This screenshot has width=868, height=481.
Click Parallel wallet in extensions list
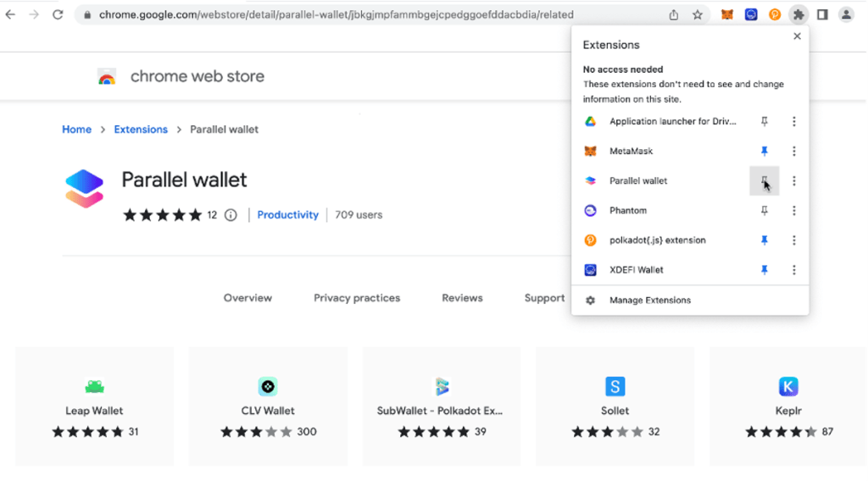coord(638,180)
